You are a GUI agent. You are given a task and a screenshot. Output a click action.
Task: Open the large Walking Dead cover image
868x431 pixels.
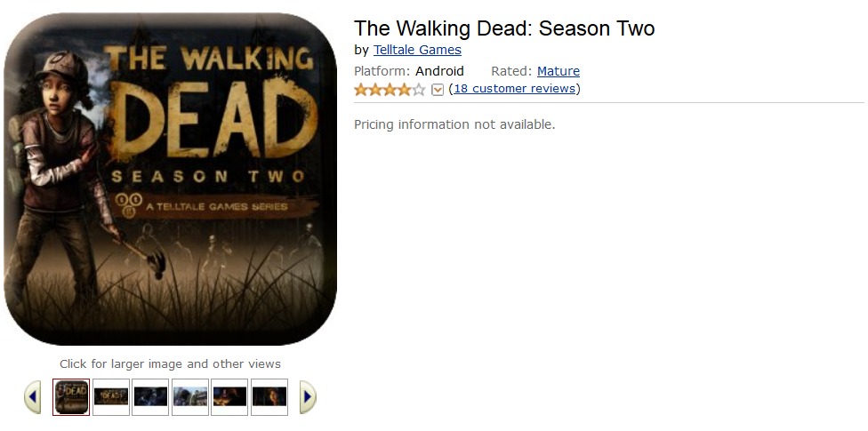pos(170,179)
